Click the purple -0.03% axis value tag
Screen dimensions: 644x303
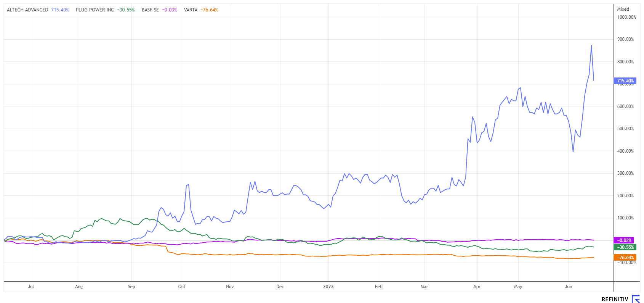625,240
